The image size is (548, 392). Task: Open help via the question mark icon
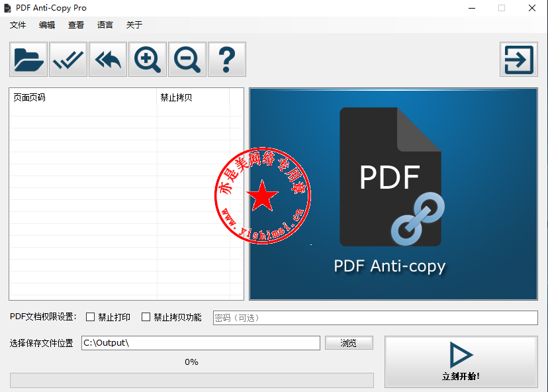227,59
